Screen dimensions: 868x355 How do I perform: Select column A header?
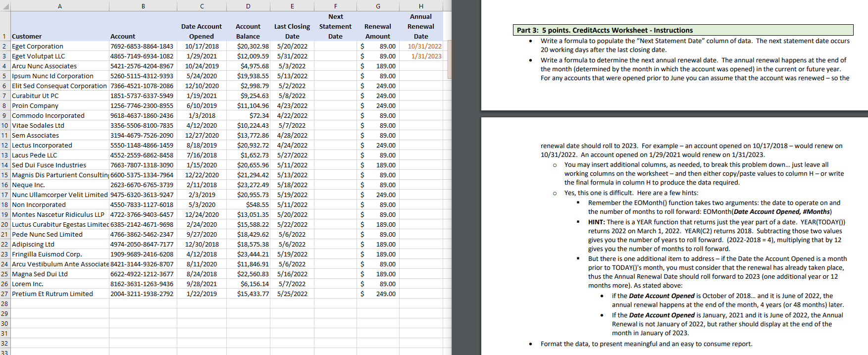click(60, 6)
